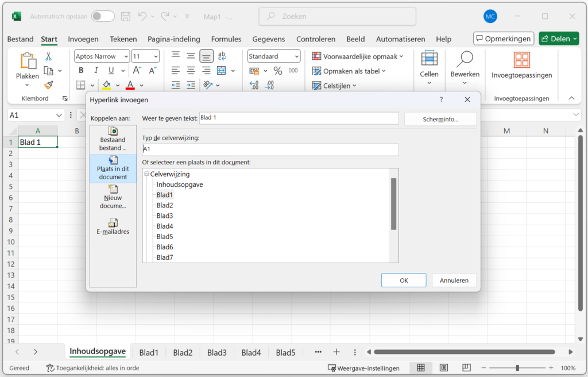
Task: Open the font color dropdown arrow
Action: click(141, 86)
